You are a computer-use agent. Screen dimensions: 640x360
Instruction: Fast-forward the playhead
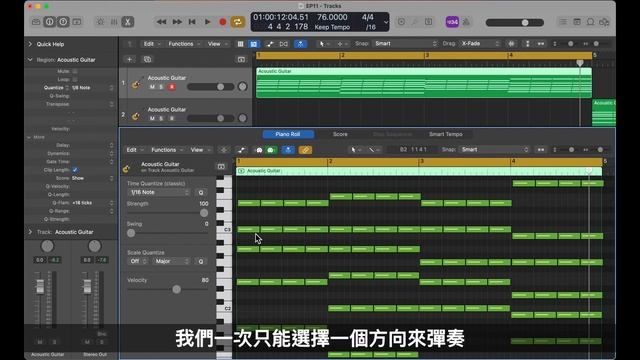click(x=177, y=22)
